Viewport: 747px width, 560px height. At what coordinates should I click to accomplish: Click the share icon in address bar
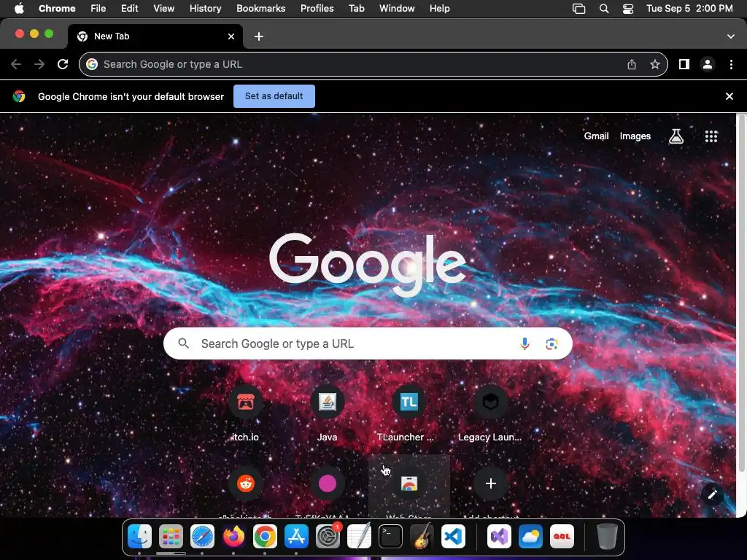click(632, 64)
